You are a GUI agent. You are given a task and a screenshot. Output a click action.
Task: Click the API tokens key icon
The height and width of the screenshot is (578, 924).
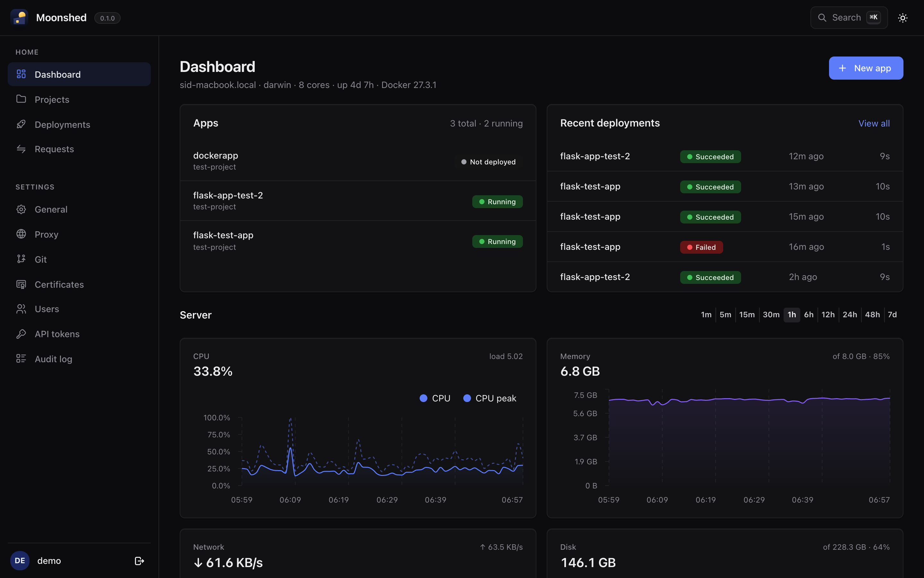click(x=21, y=334)
